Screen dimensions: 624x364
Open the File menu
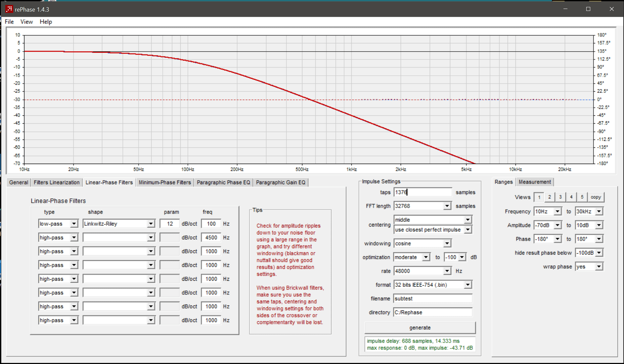9,22
